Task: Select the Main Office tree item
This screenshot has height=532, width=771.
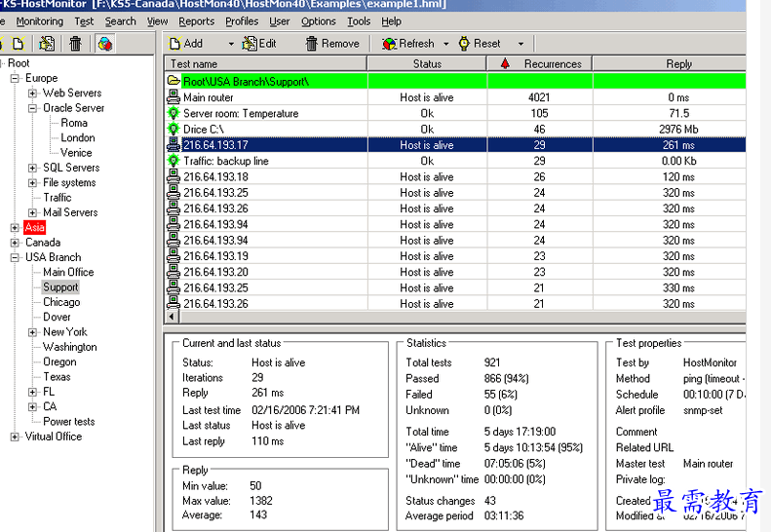Action: [68, 273]
